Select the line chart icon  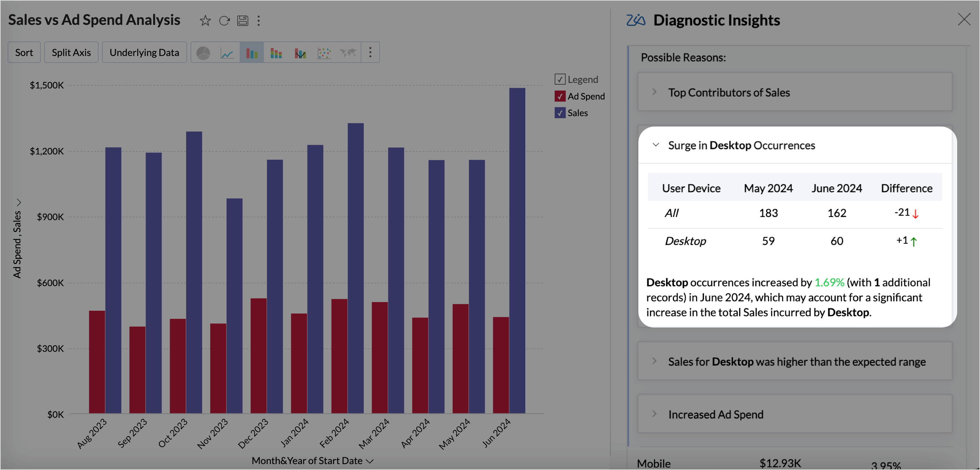227,53
